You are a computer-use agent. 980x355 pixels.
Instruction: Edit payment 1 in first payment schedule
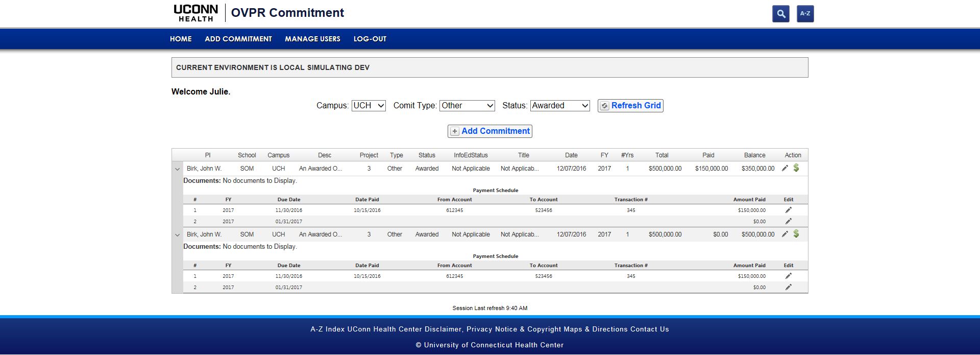788,210
